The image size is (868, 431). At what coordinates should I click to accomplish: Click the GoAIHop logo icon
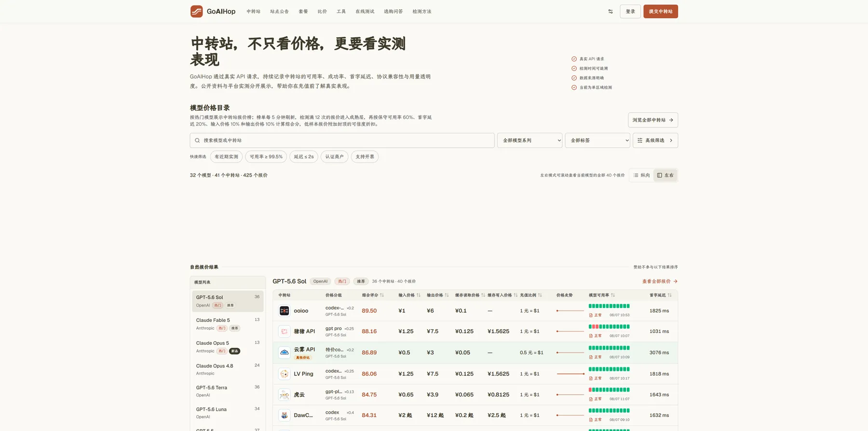196,12
